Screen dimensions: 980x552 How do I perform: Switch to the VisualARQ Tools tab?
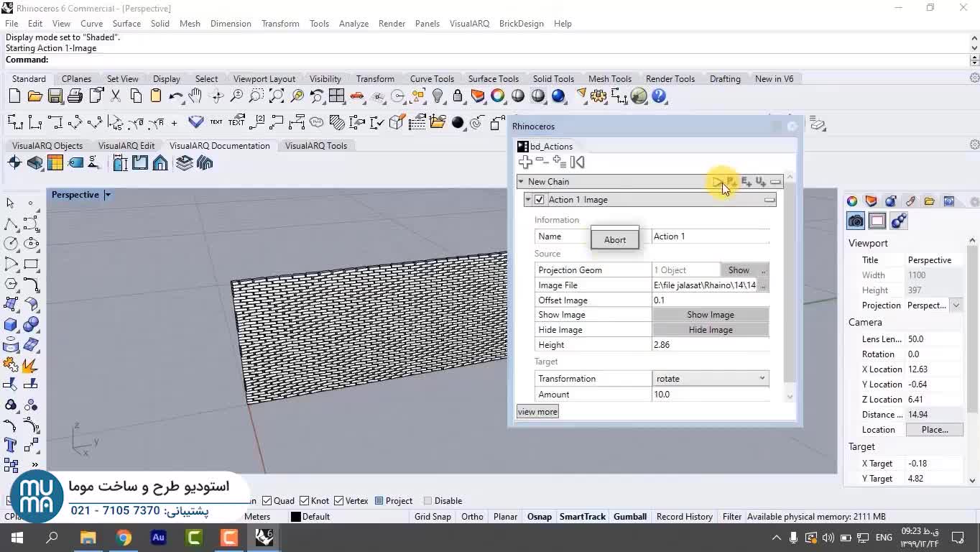tap(315, 146)
